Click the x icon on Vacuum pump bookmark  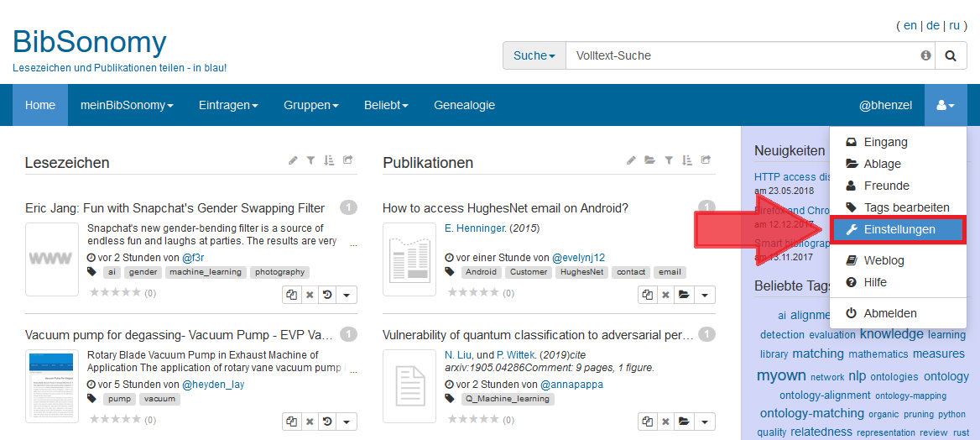click(x=309, y=422)
